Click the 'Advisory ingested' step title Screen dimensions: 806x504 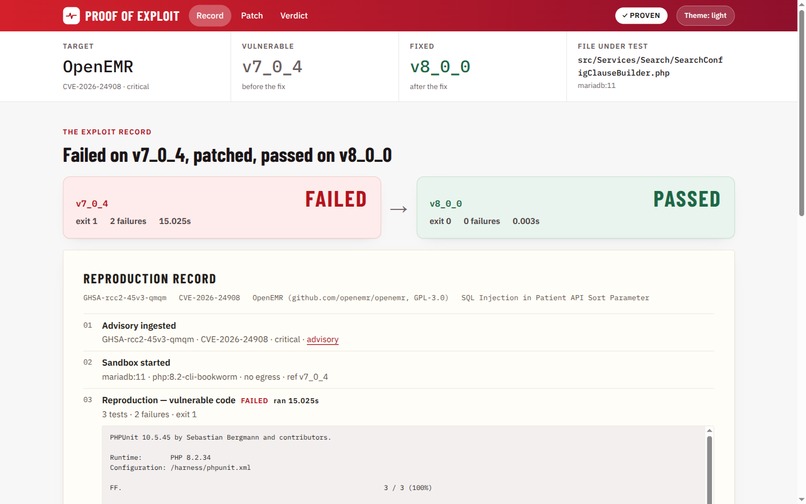139,326
